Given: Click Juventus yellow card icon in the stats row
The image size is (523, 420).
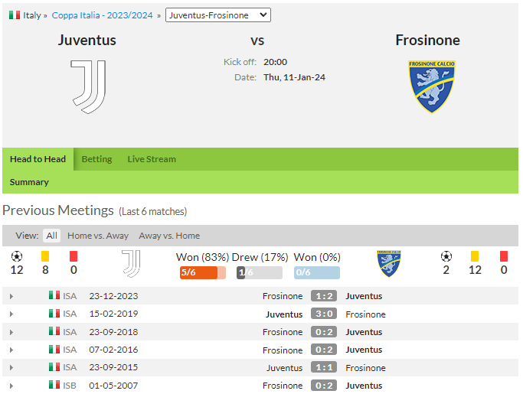Looking at the screenshot, I should (45, 256).
